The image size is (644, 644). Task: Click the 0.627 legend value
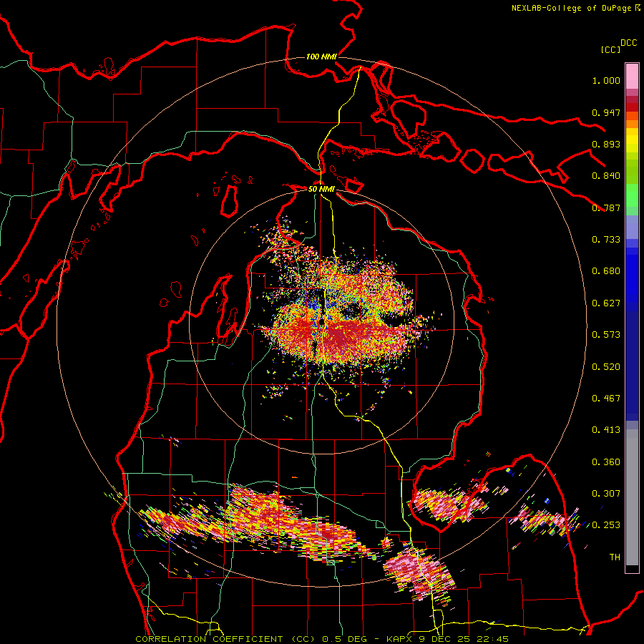point(606,303)
